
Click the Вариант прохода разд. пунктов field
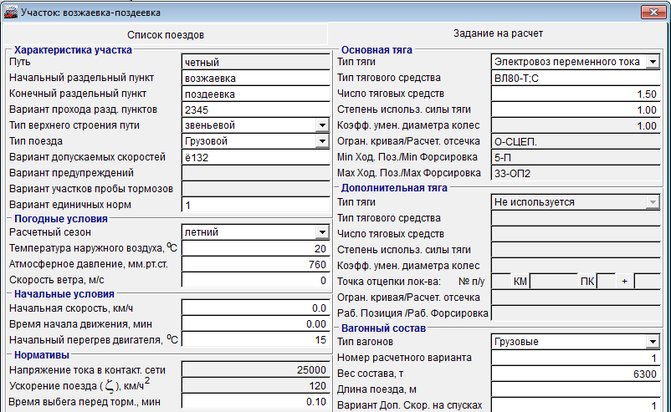[x=255, y=109]
